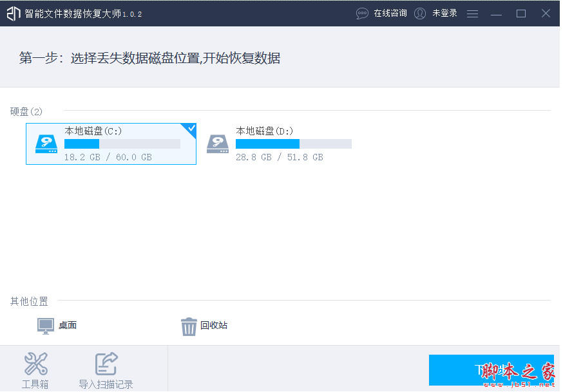Click the 第一步 step instruction text
The width and height of the screenshot is (563, 392).
coord(149,58)
